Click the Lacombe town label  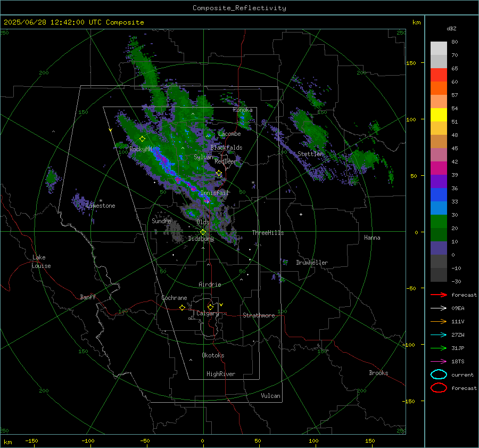(229, 134)
